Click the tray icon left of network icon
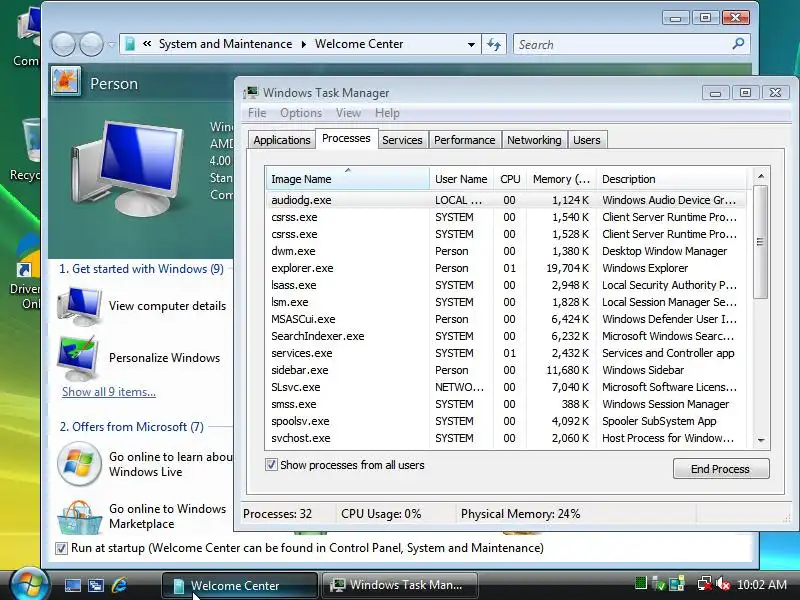 [x=677, y=583]
